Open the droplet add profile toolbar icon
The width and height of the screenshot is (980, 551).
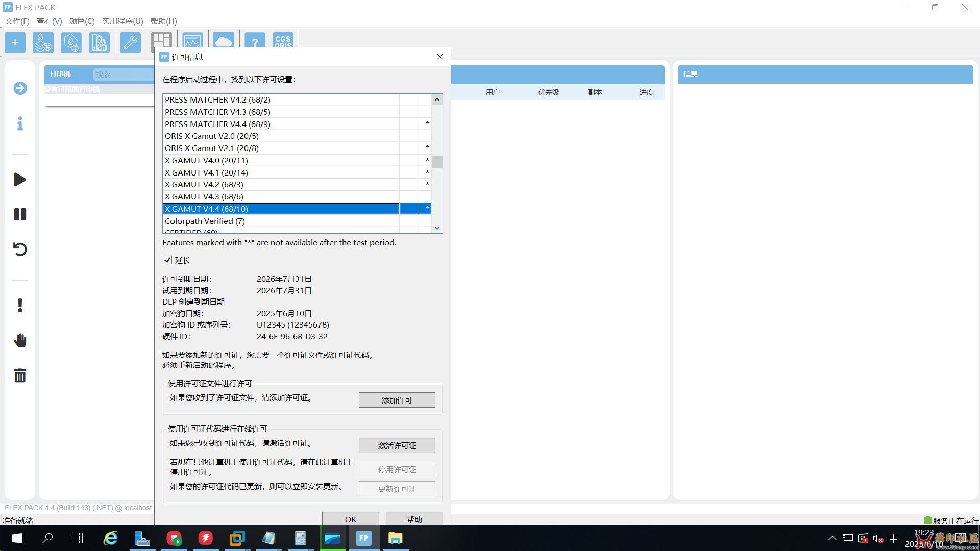tap(71, 42)
